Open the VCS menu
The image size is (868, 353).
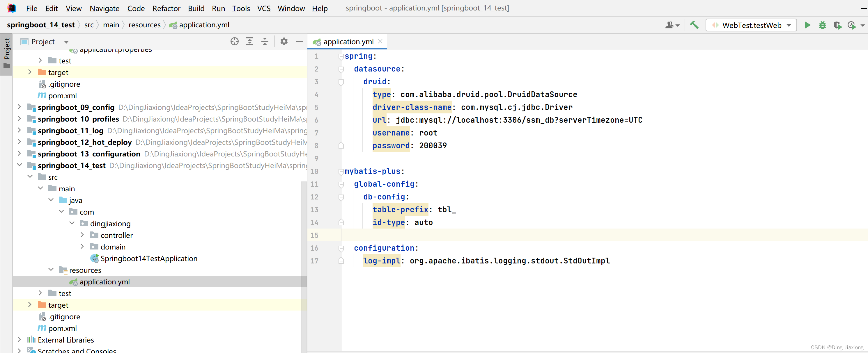tap(264, 8)
